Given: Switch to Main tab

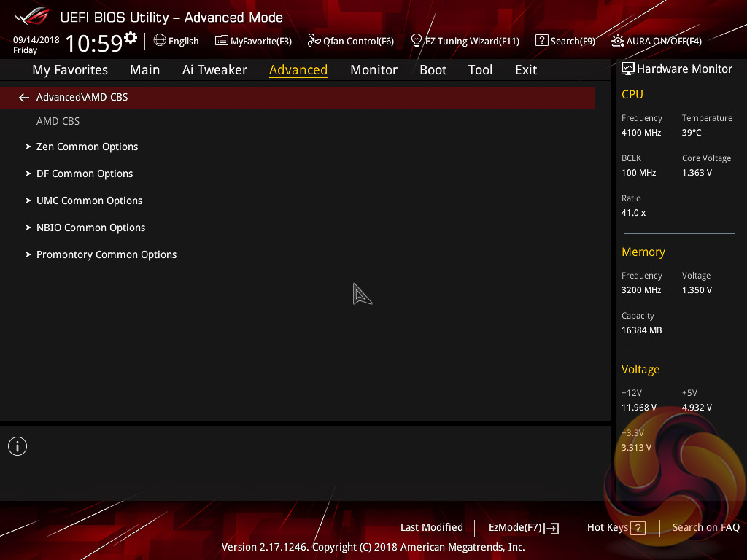Looking at the screenshot, I should click(145, 70).
